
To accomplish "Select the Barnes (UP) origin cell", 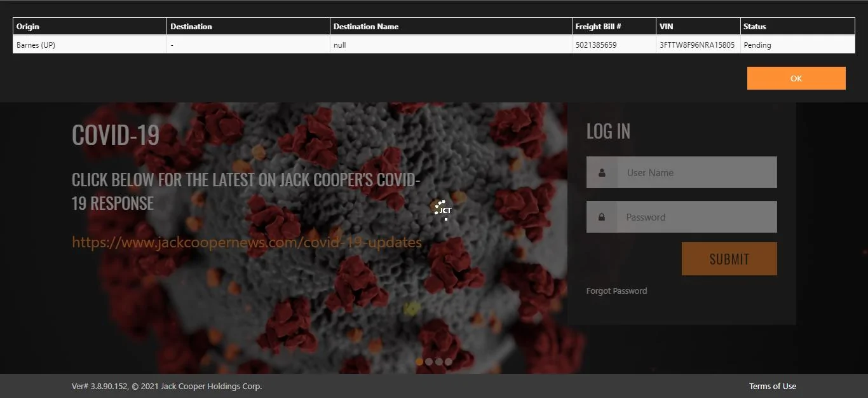I will pos(90,45).
